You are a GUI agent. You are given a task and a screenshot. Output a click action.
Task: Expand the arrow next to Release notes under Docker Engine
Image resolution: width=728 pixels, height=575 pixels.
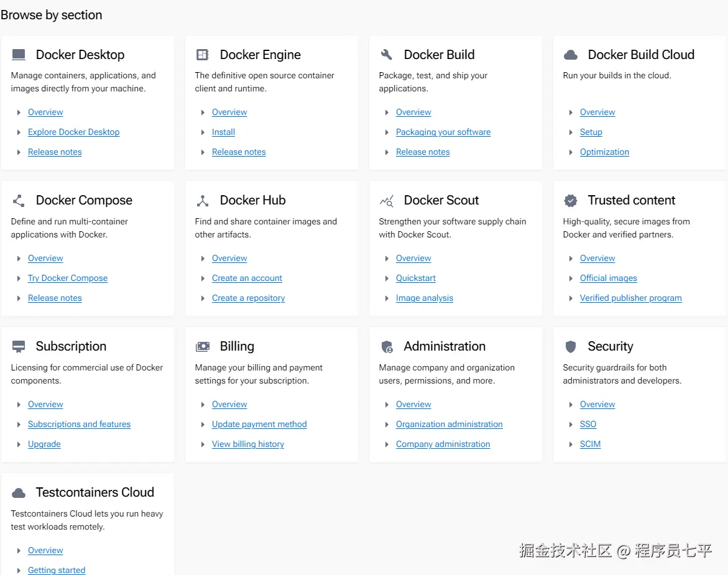tap(202, 152)
